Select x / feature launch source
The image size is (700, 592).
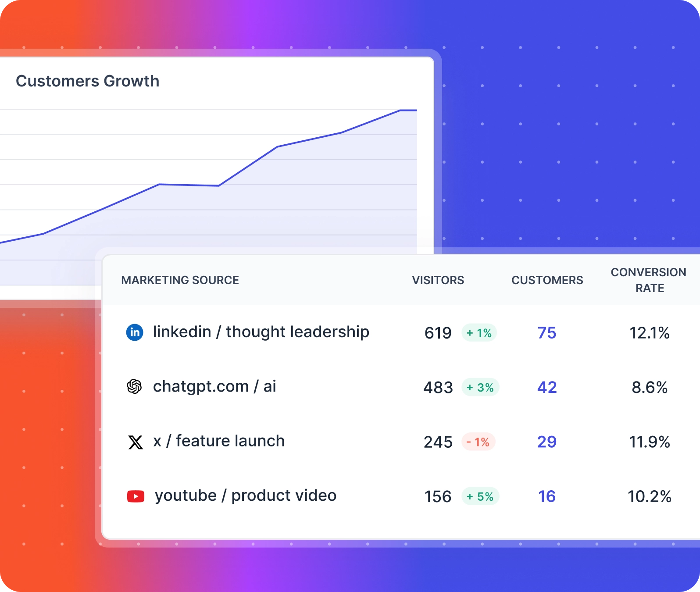(x=218, y=441)
